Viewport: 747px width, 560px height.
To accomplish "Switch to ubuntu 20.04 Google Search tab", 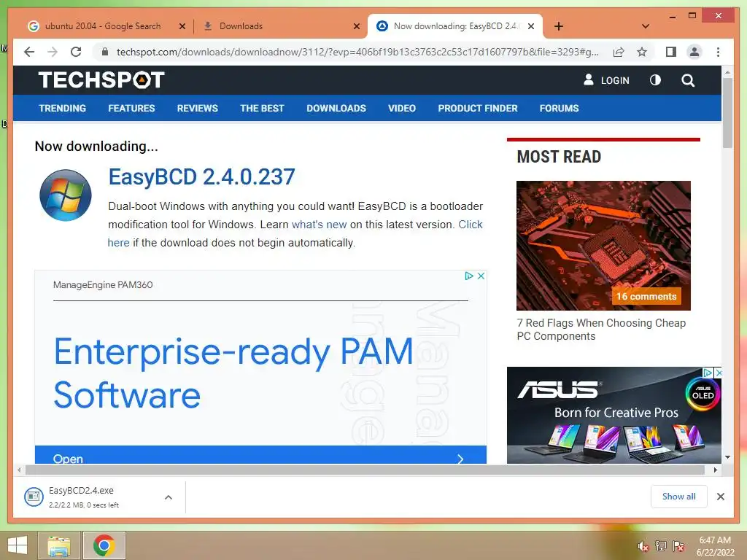I will coord(102,26).
